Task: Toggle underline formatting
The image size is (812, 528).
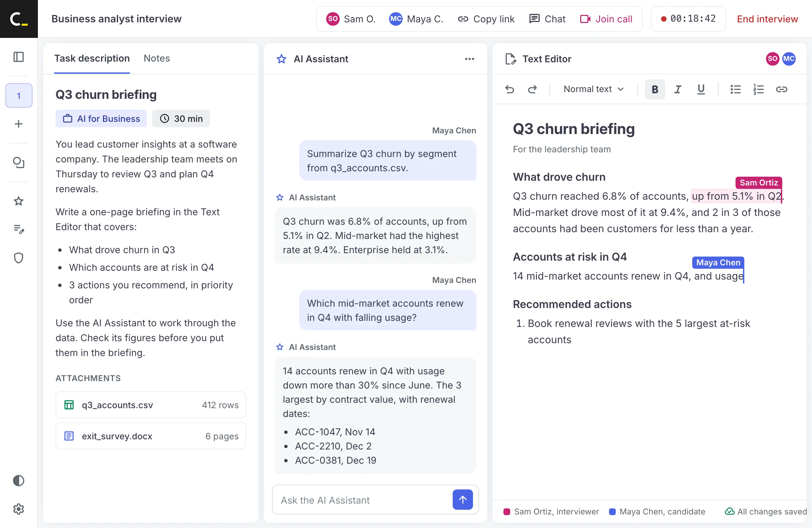Action: point(701,89)
